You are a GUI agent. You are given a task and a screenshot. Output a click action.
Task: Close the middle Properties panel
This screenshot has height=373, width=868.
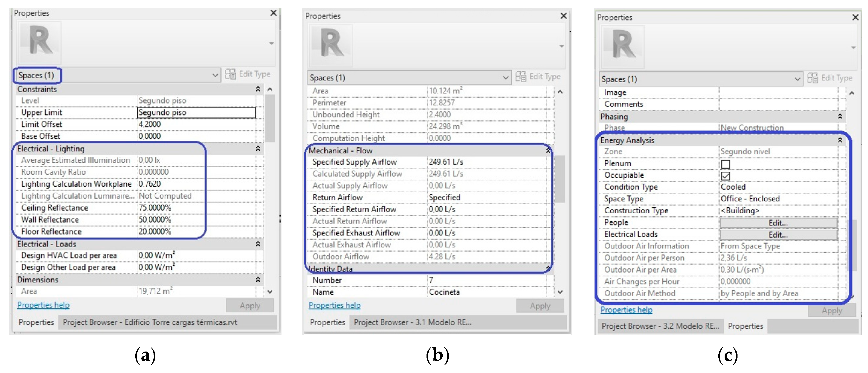[563, 16]
